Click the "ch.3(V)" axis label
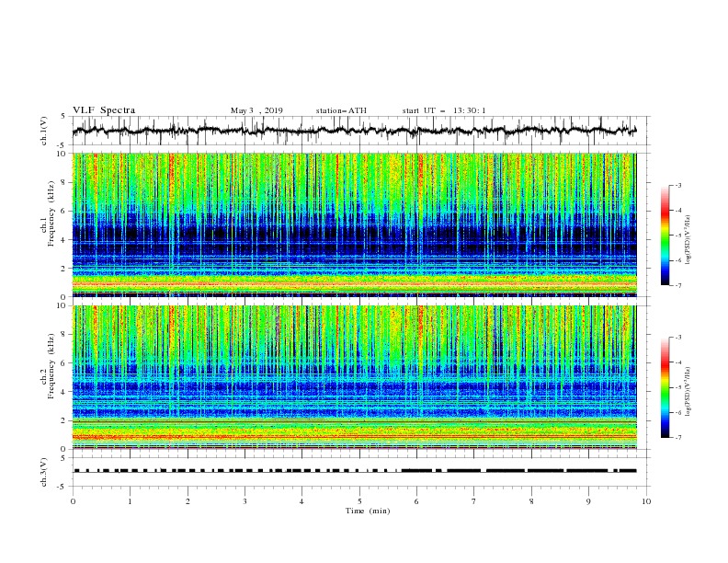The height and width of the screenshot is (563, 728). coord(44,472)
